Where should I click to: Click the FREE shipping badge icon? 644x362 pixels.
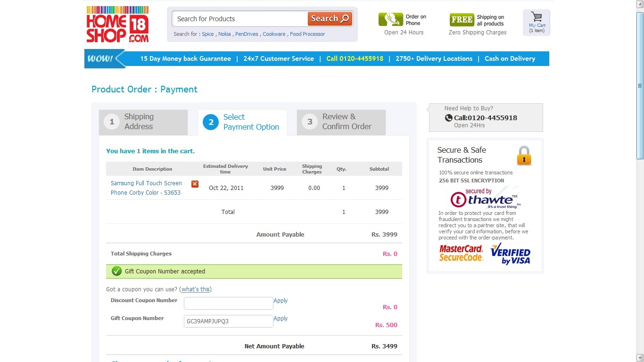(462, 19)
